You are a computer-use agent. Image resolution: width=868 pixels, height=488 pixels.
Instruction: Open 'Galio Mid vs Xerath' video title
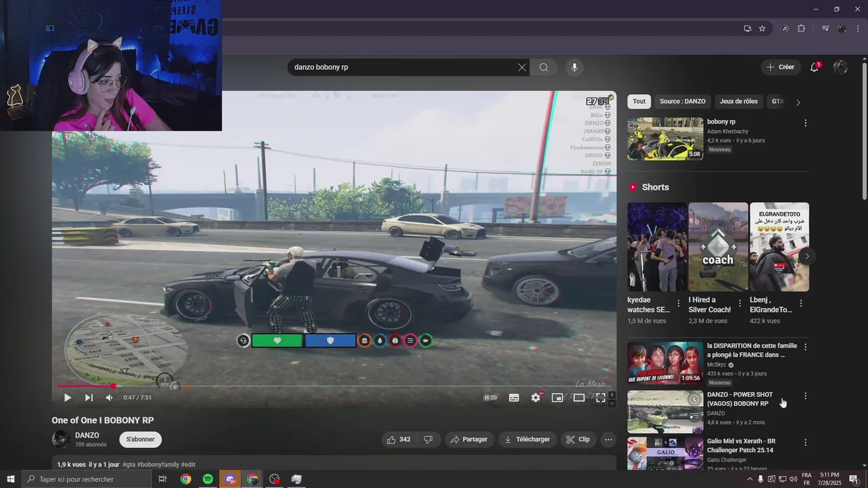741,445
